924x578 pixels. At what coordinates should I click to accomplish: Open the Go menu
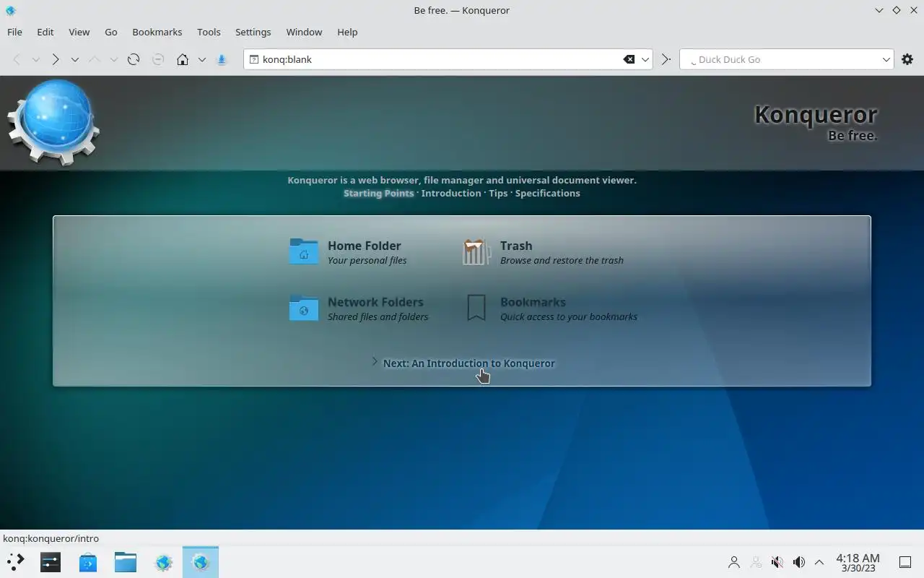pyautogui.click(x=111, y=32)
